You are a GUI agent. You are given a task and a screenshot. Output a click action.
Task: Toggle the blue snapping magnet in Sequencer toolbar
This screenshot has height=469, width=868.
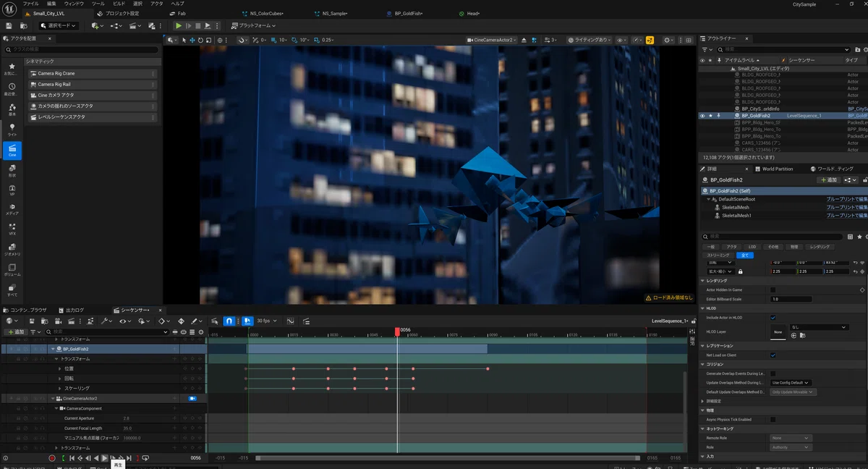(229, 321)
